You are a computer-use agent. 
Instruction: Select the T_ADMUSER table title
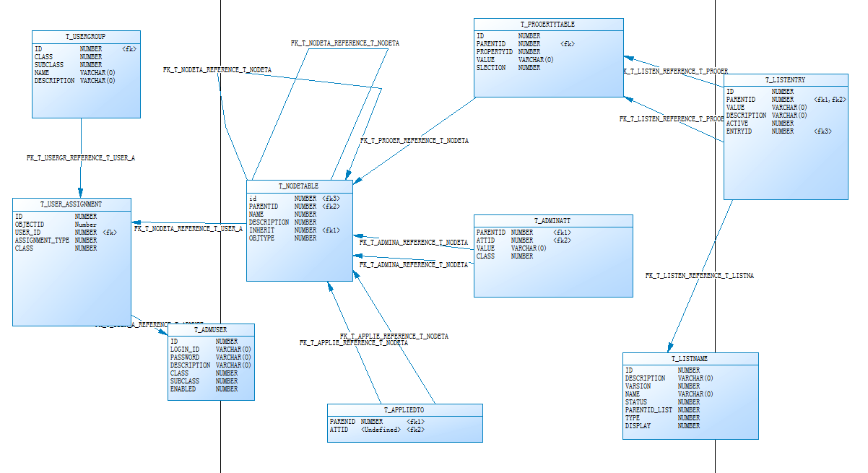pos(210,330)
